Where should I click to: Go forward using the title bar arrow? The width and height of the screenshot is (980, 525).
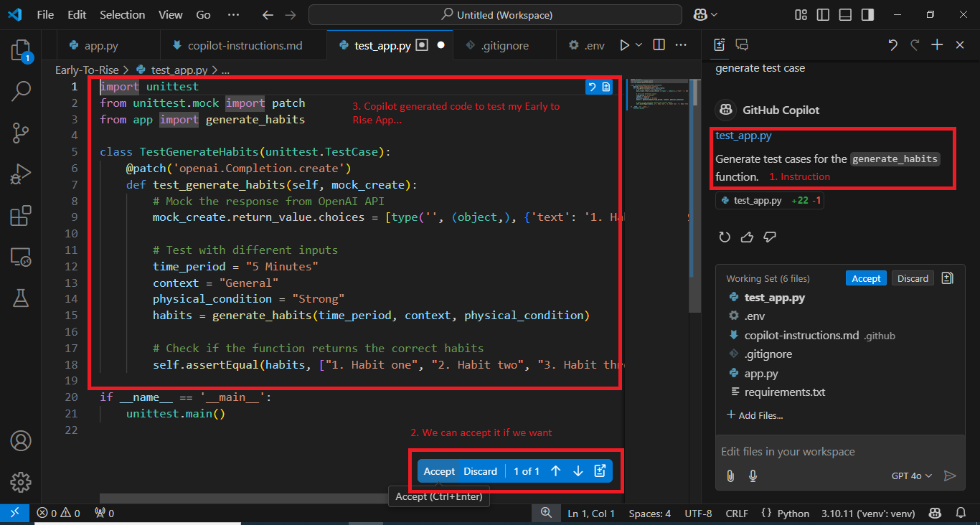(x=290, y=14)
